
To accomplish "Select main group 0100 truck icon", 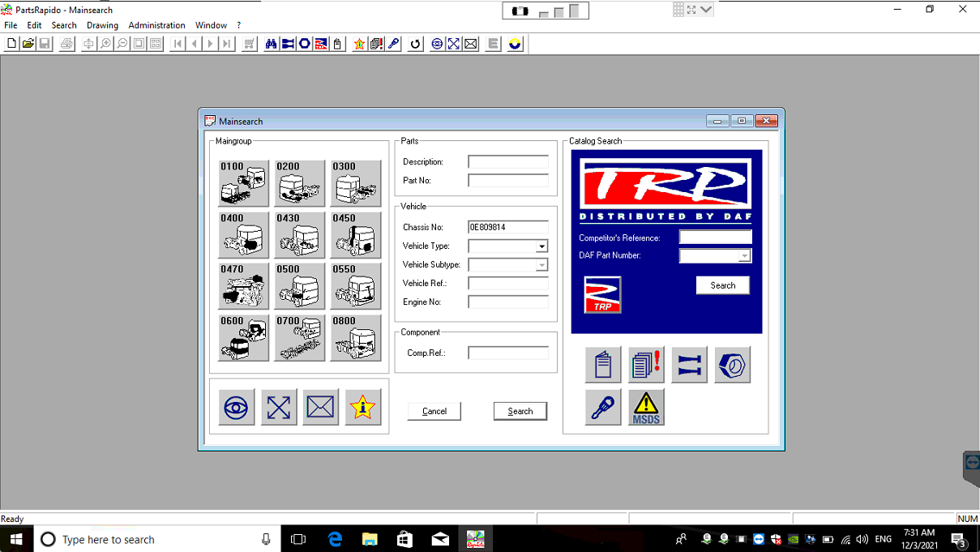I will 243,183.
